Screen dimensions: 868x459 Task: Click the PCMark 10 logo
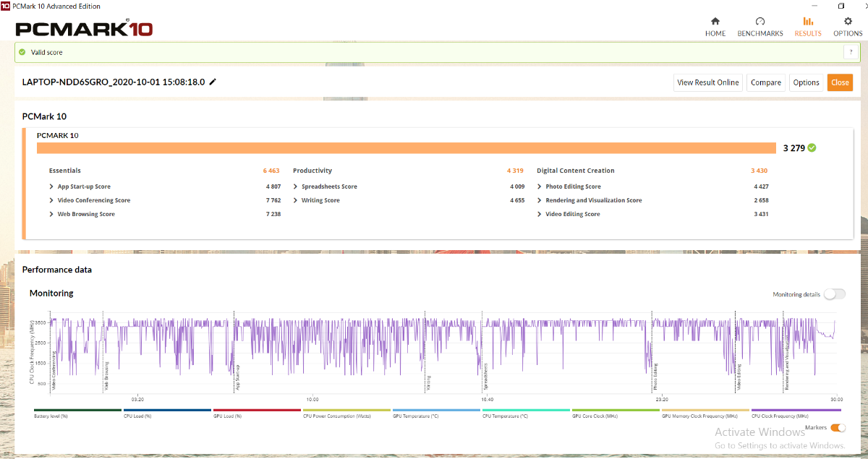[x=84, y=29]
